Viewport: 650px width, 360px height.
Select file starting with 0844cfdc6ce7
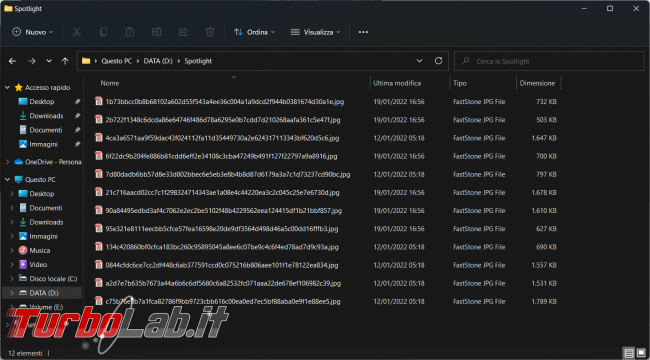[x=222, y=265]
